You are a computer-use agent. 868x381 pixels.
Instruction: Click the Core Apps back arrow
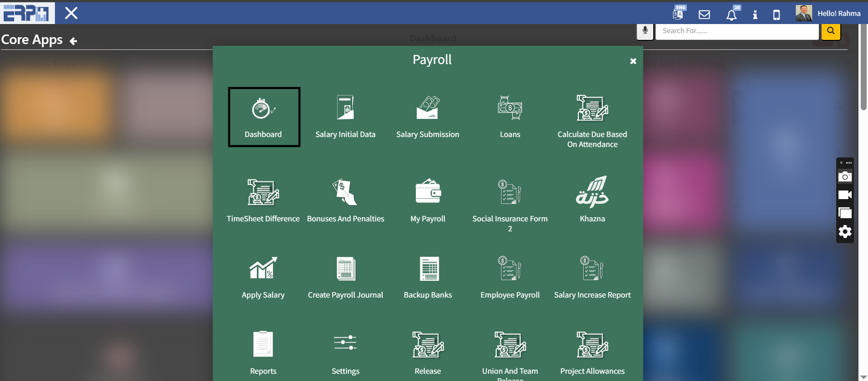(73, 41)
